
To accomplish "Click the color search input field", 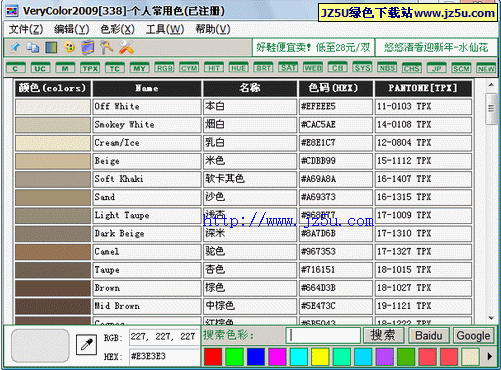I will [323, 335].
